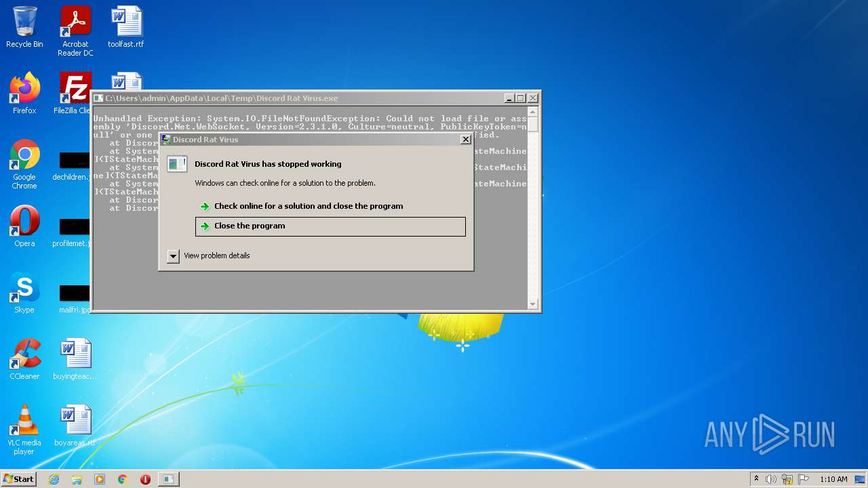The width and height of the screenshot is (868, 488).
Task: Click Close the program option
Action: click(330, 226)
